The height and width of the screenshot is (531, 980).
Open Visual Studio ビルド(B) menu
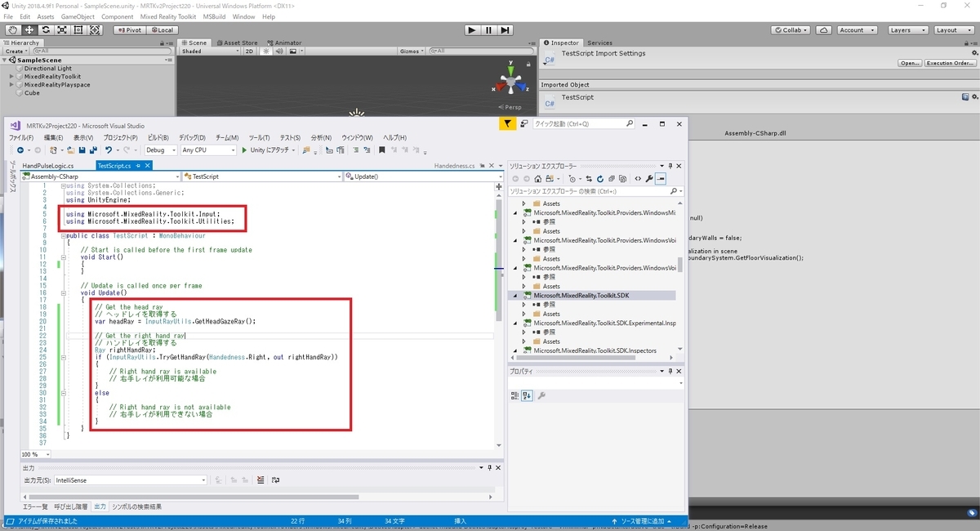click(159, 138)
